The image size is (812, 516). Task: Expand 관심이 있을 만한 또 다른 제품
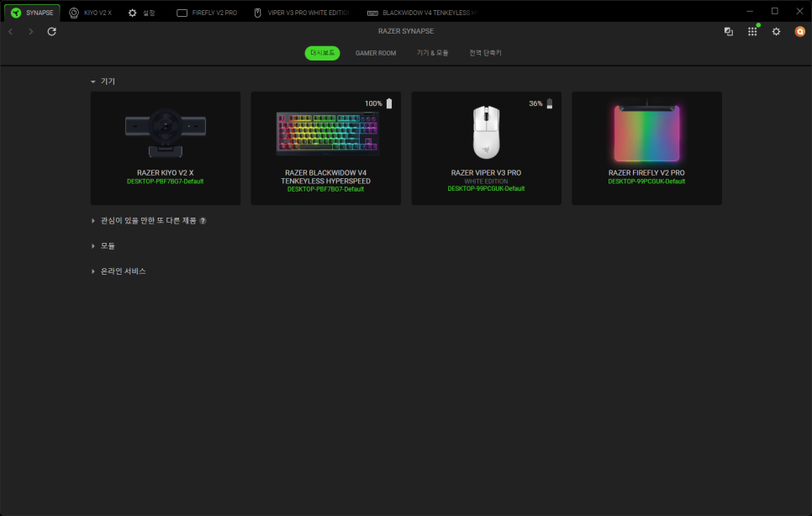(93, 221)
